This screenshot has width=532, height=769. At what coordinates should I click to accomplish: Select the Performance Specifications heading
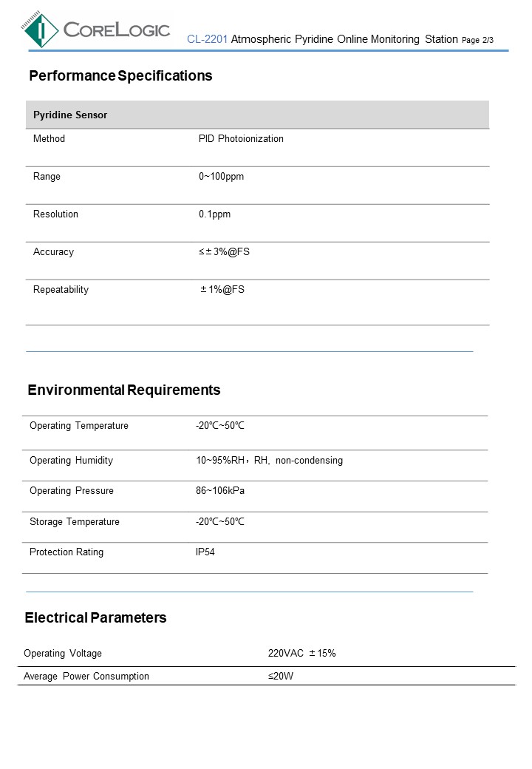click(x=120, y=76)
